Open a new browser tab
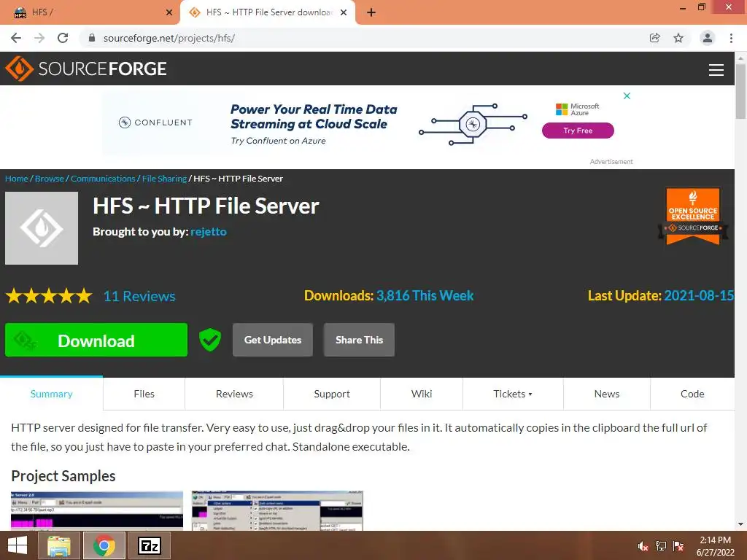The height and width of the screenshot is (560, 747). [371, 12]
